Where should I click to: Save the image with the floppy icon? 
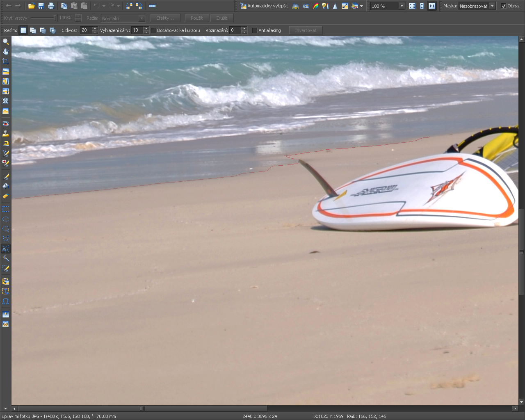(x=41, y=6)
